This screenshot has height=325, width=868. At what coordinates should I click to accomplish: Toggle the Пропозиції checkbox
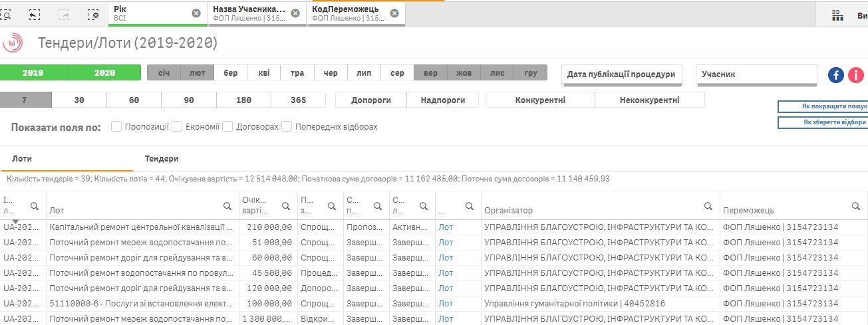point(116,126)
